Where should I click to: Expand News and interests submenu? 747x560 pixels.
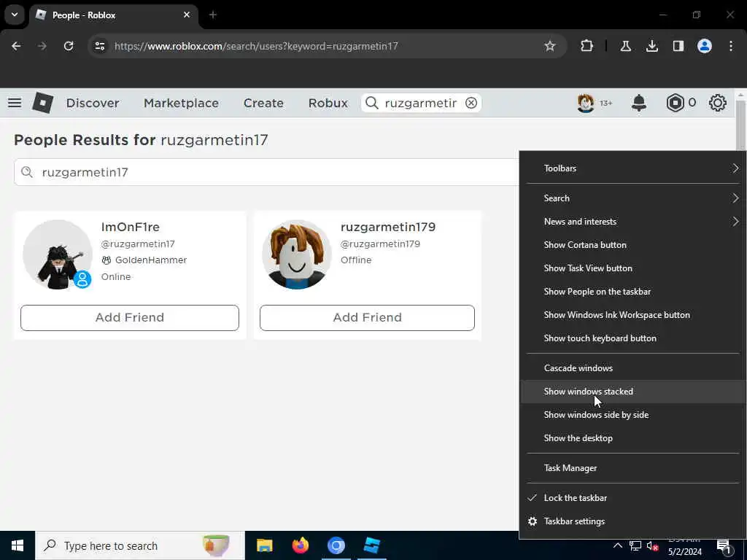point(633,222)
